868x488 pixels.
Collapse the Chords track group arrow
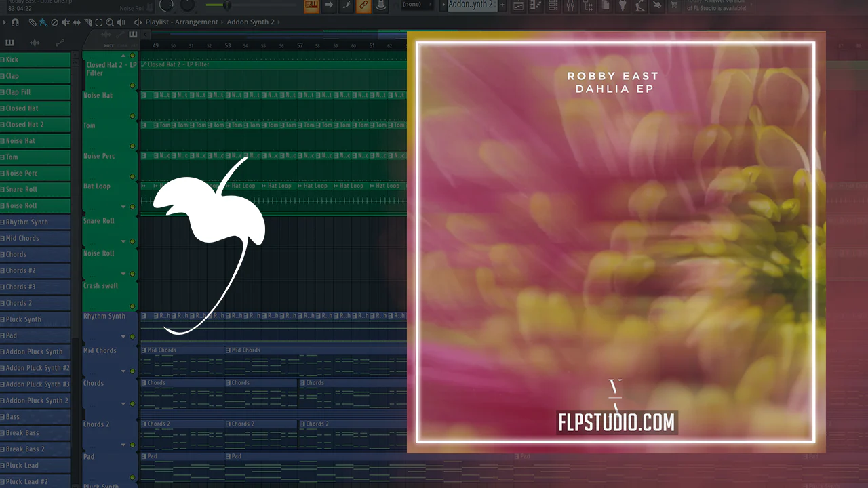click(x=123, y=404)
